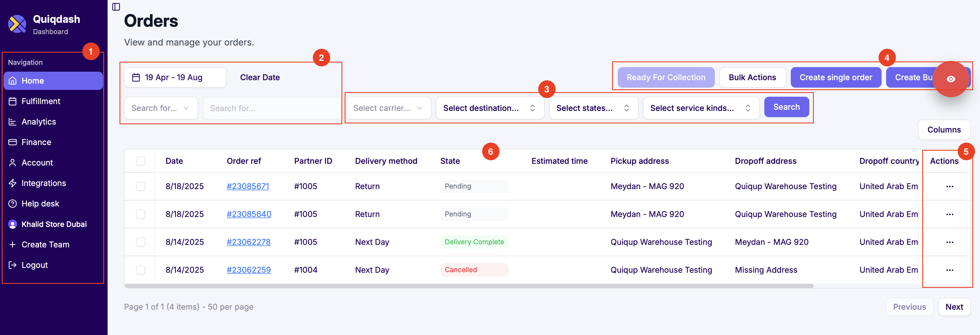Open the Select service kinds dropdown
The image size is (980, 335).
click(701, 108)
